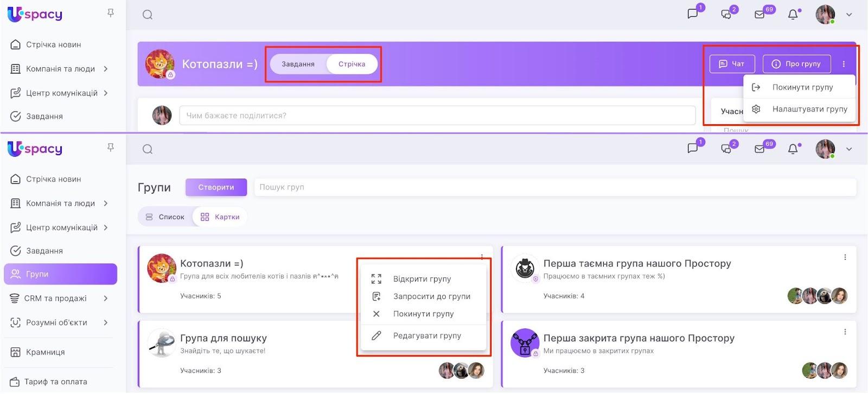Choose Налаштувати групу in the header dropdown
Viewport: 868px width, 394px height.
coord(800,109)
